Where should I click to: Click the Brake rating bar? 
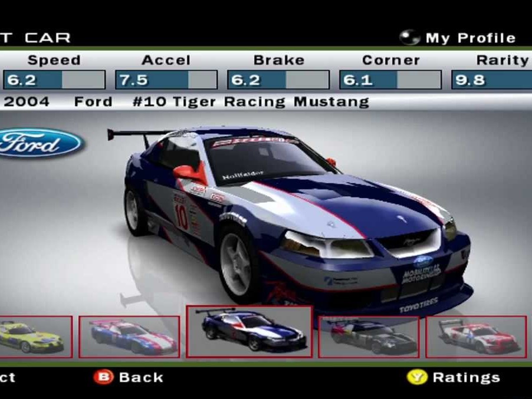coord(278,80)
